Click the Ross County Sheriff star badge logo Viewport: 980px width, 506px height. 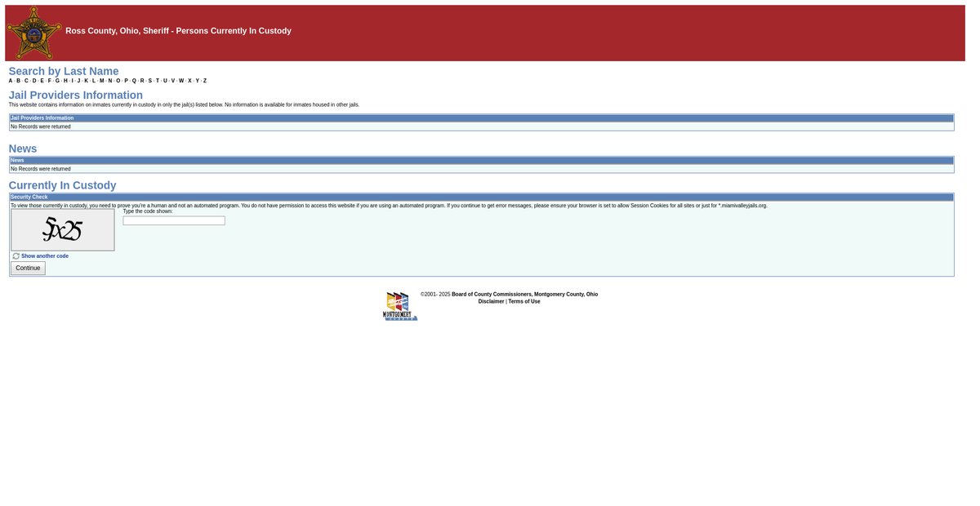click(x=34, y=33)
